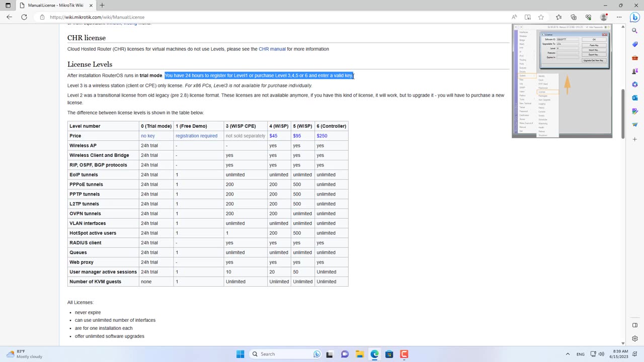Viewport: 644px width, 362px height.
Task: Open the 'registration required' link
Action: point(196,136)
